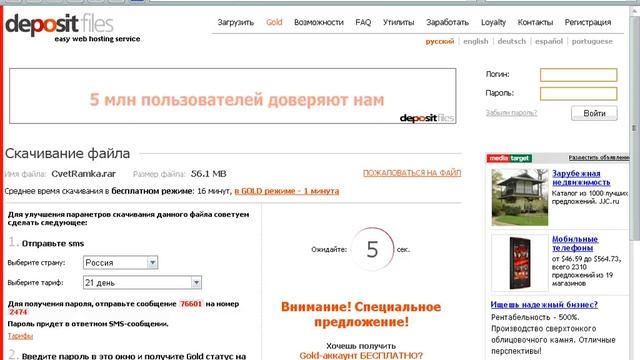The width and height of the screenshot is (640, 360).
Task: Click the file size 56.1 MB
Action: 209,174
